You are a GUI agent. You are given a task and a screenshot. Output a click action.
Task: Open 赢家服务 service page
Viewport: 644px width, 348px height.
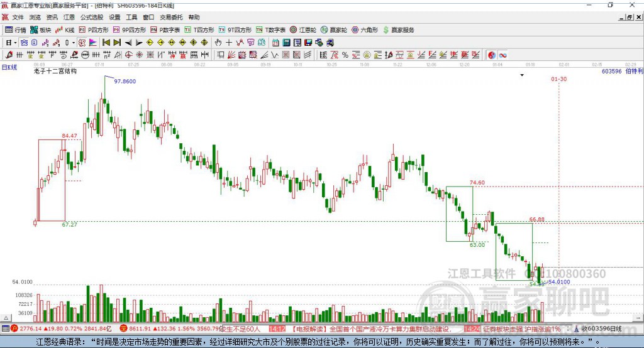(x=399, y=30)
